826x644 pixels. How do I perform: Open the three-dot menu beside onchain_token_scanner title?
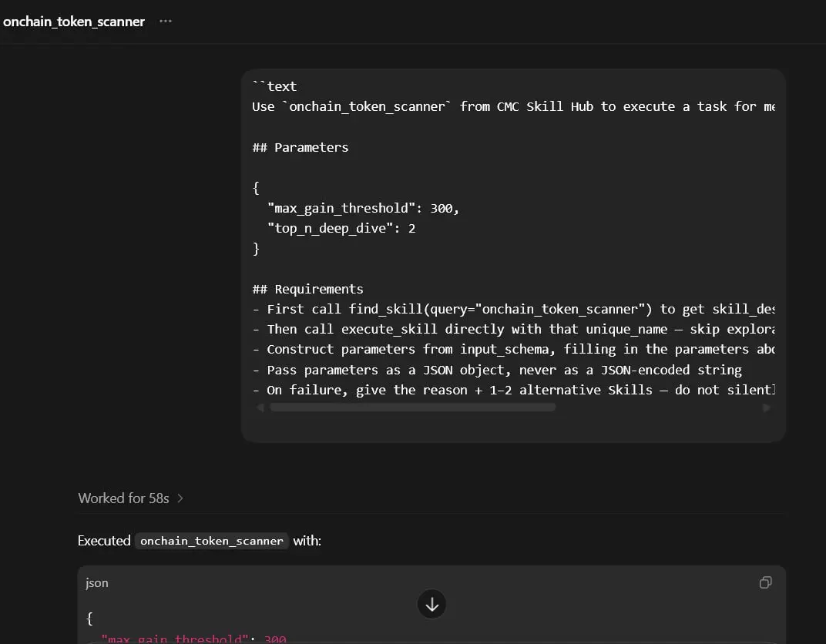166,21
